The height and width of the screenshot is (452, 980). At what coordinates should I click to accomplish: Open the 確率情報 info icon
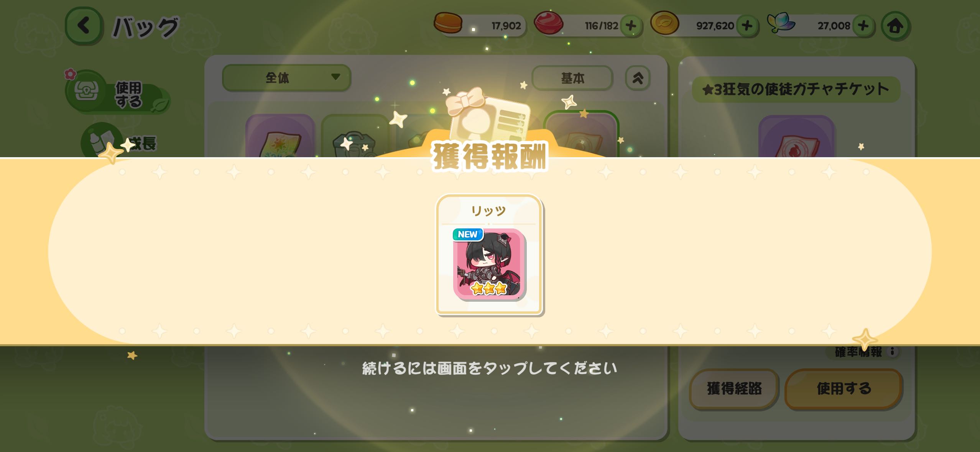pyautogui.click(x=893, y=351)
